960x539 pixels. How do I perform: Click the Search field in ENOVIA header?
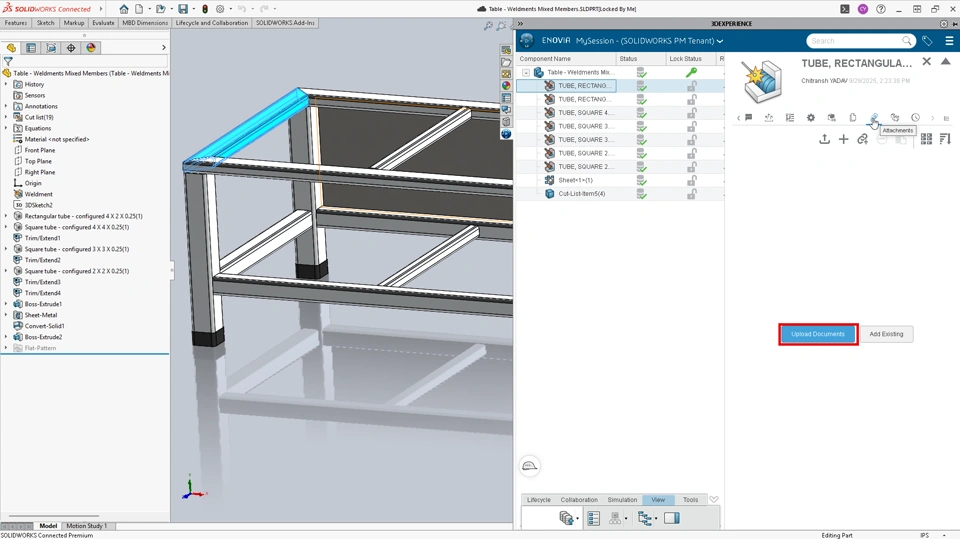pos(860,41)
